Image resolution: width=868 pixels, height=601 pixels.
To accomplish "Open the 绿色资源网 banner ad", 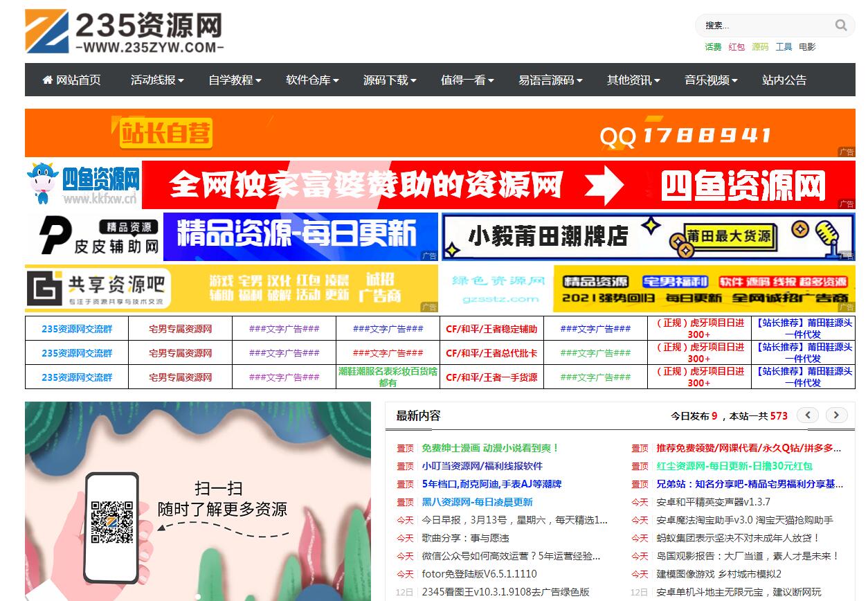I will 649,289.
